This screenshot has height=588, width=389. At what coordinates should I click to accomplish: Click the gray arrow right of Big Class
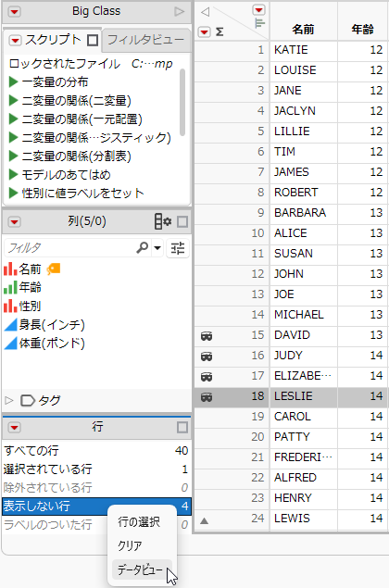[x=180, y=12]
